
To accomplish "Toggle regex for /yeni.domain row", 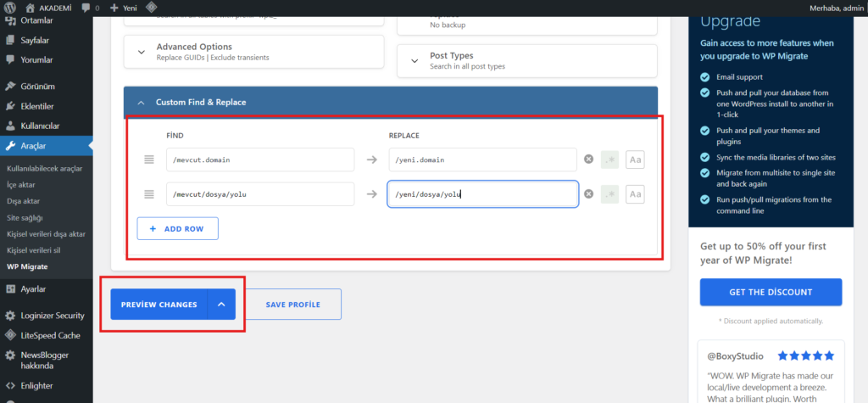I will [610, 160].
